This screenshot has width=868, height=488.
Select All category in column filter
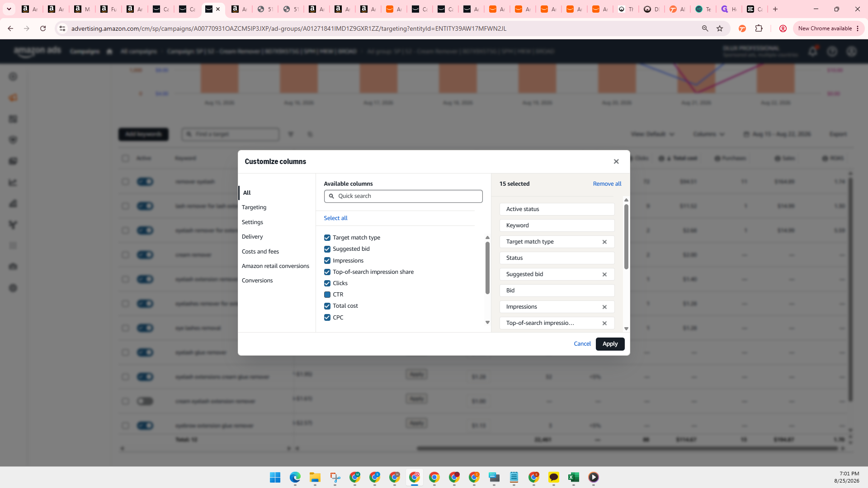247,192
